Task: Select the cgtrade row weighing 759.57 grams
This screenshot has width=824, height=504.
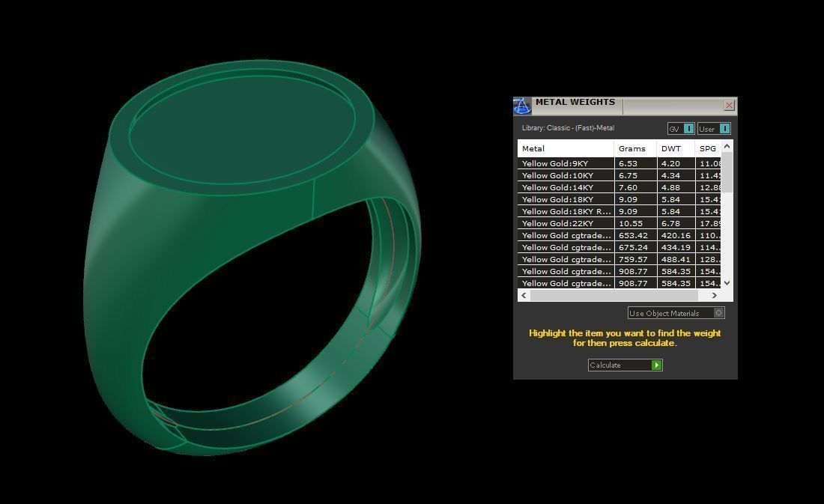Action: pyautogui.click(x=619, y=260)
